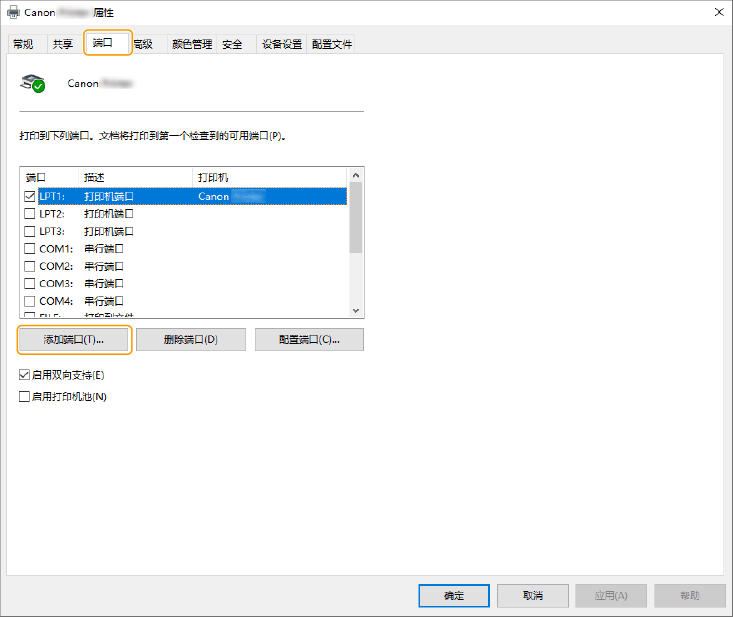Screen dimensions: 733x617
Task: Open the 共享 tab
Action: [63, 44]
